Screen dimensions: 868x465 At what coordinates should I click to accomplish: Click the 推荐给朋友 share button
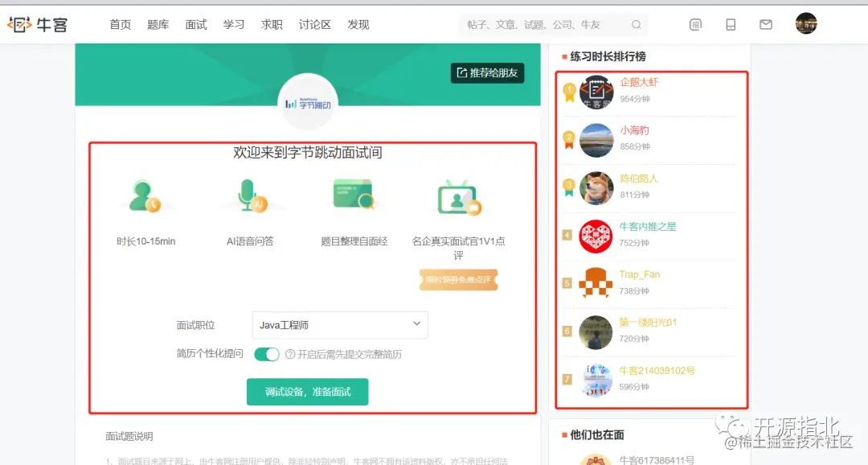click(x=486, y=73)
